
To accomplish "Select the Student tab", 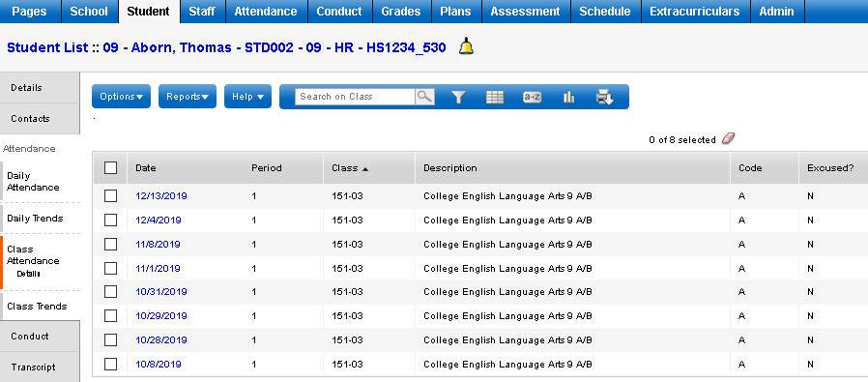I will (149, 11).
